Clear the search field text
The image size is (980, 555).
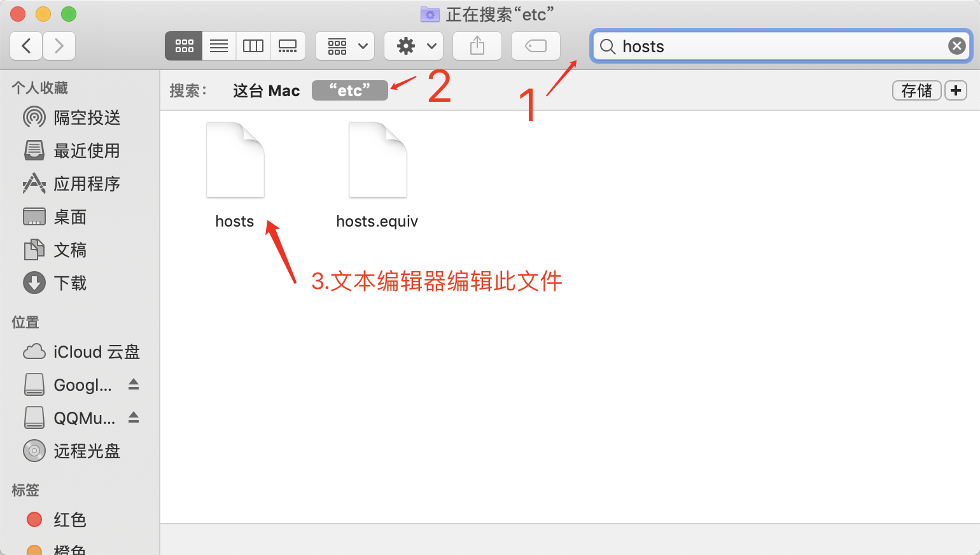click(x=956, y=46)
